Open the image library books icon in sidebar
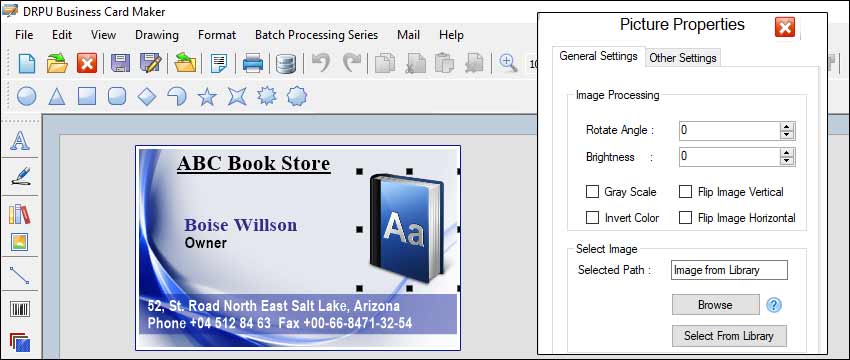850x360 pixels. [x=20, y=214]
